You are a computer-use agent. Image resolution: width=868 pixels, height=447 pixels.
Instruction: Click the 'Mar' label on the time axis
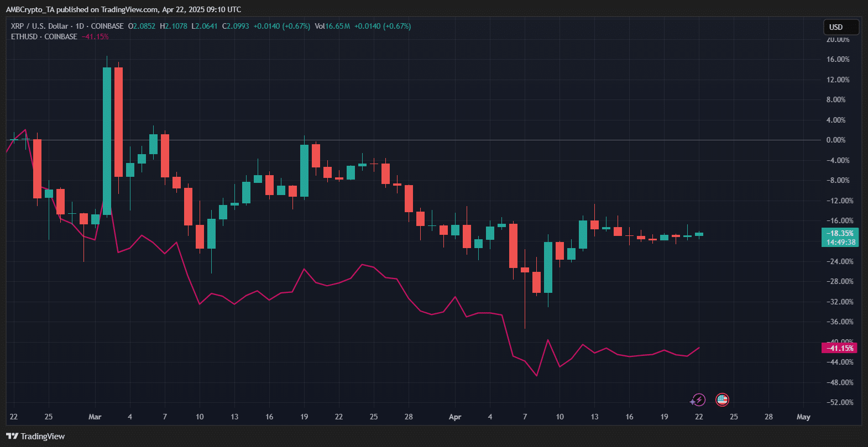[x=95, y=417]
